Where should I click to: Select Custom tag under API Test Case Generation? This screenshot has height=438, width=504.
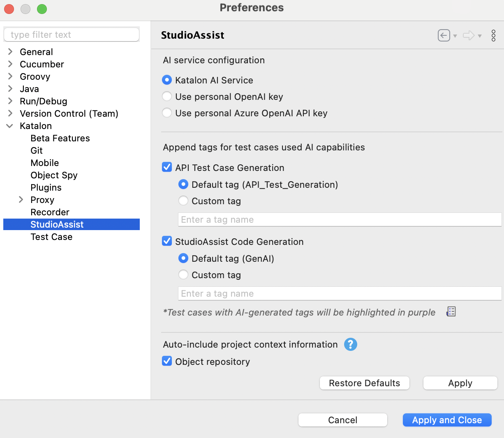[x=183, y=201]
